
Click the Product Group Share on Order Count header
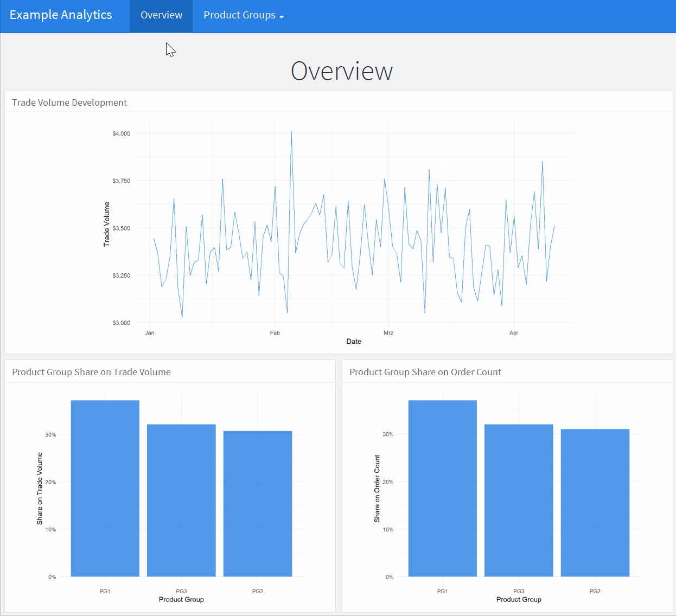pos(425,371)
